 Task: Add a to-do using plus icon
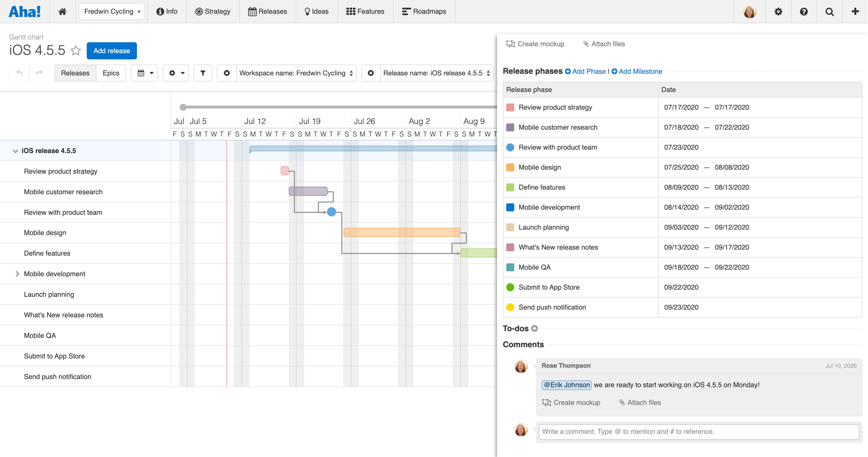click(535, 328)
